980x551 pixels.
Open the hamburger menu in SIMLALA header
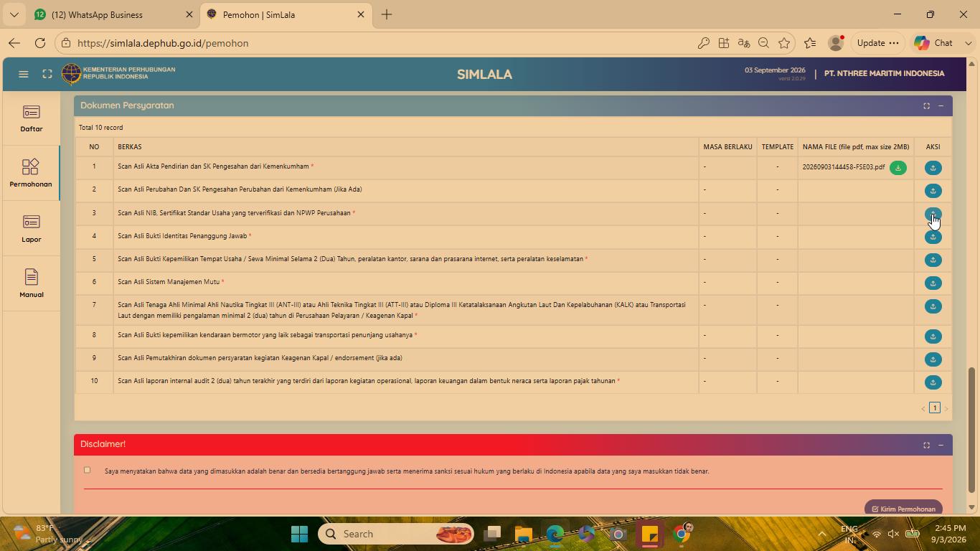pos(24,74)
